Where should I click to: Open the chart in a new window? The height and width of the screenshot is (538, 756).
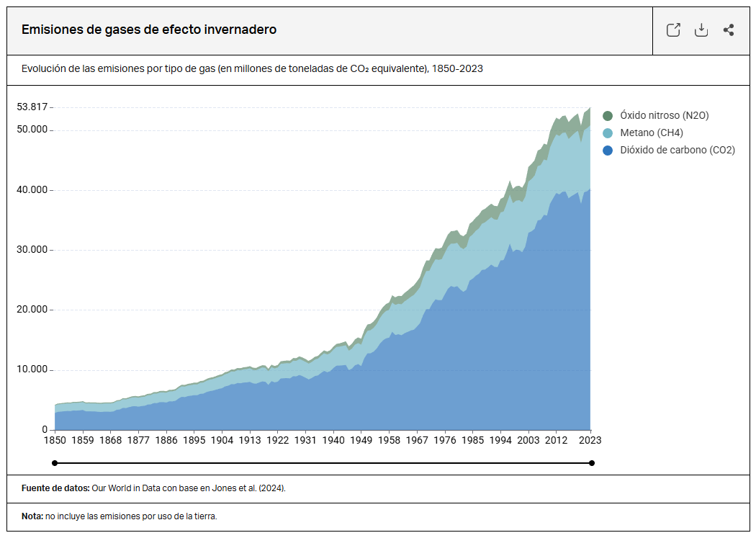(673, 30)
